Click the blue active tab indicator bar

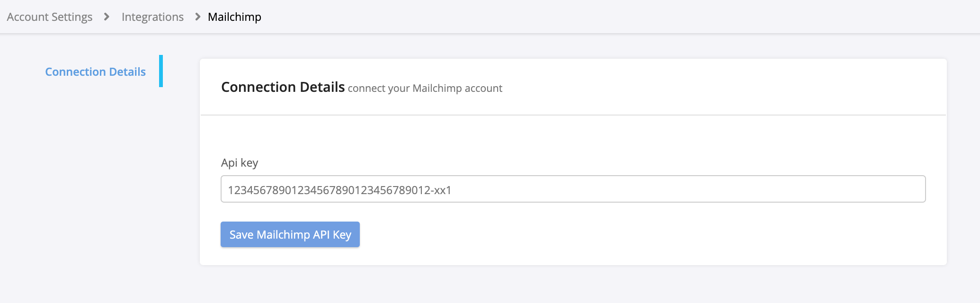[x=161, y=71]
